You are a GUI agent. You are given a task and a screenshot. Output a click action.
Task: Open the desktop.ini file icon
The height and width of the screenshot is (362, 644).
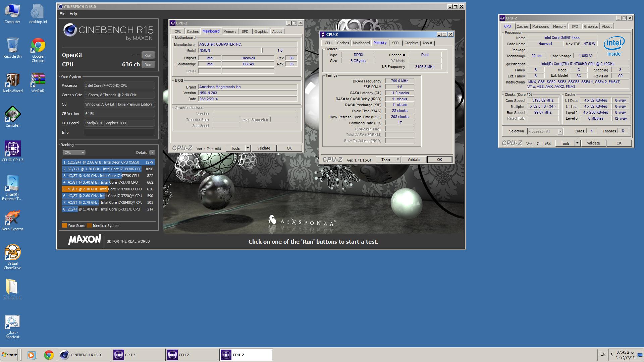click(x=38, y=14)
